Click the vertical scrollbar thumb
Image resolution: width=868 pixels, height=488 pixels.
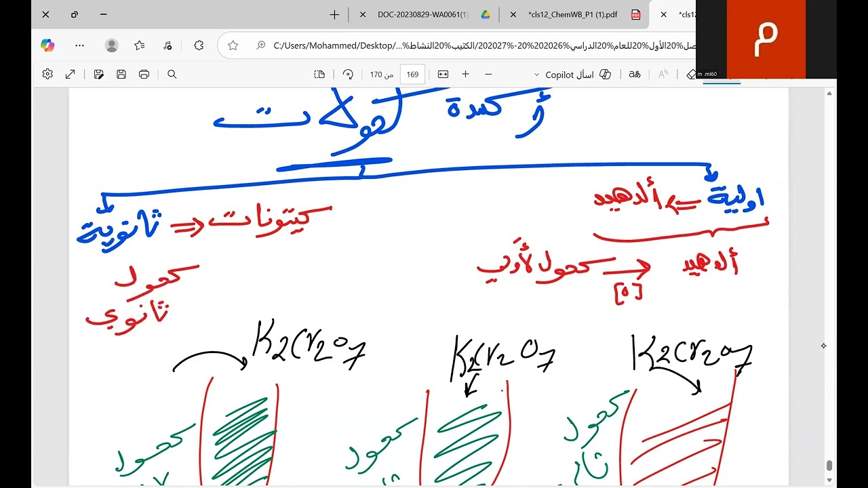(x=829, y=465)
